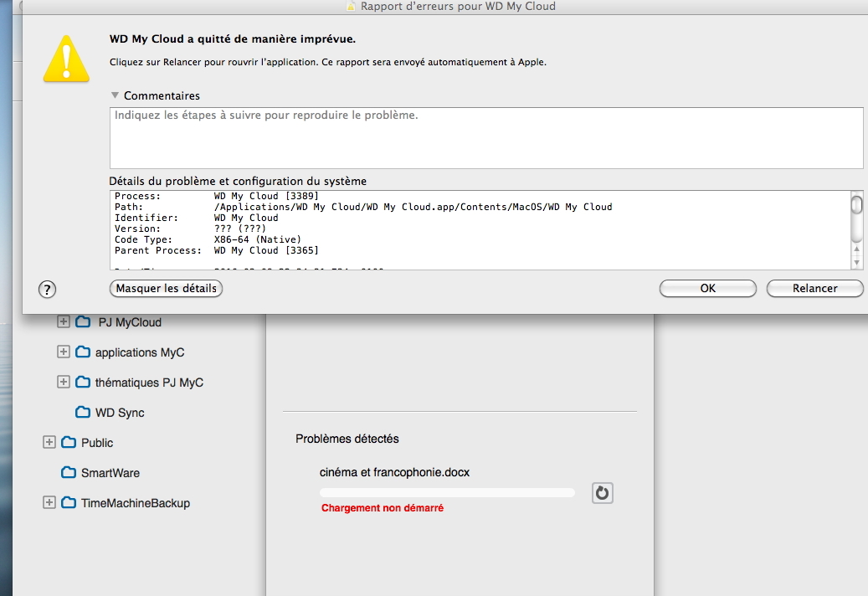
Task: Expand the Public folder
Action: pyautogui.click(x=49, y=442)
